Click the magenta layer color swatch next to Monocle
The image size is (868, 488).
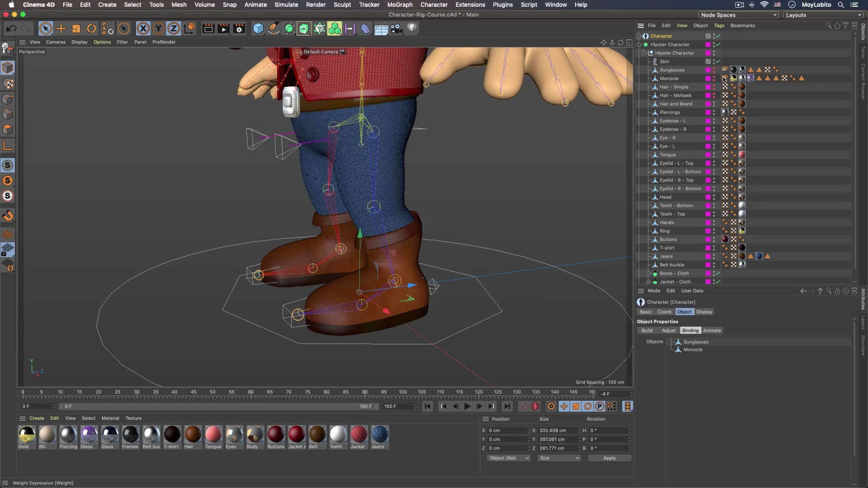(x=708, y=78)
